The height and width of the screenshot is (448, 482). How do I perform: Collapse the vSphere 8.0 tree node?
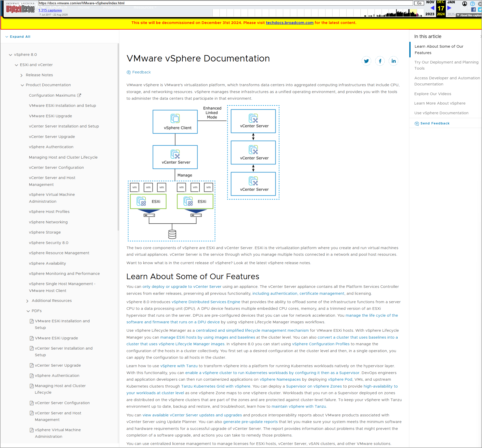pos(10,55)
